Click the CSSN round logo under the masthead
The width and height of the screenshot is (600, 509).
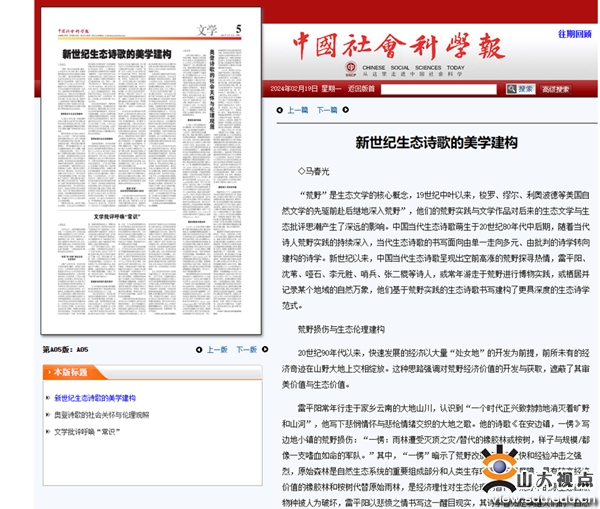coord(351,68)
